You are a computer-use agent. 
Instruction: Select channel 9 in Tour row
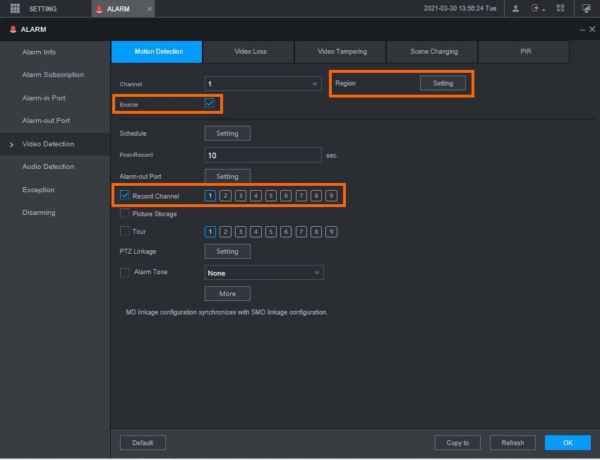[331, 231]
